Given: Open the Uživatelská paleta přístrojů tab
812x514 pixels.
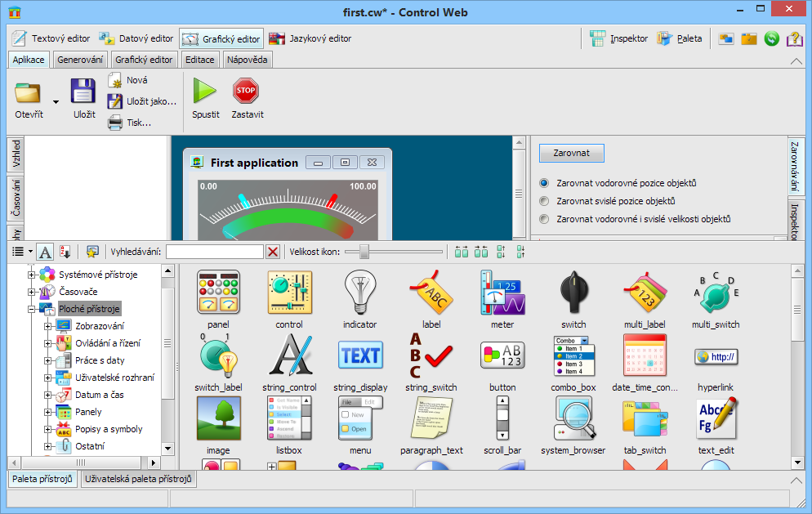Looking at the screenshot, I should coord(138,479).
